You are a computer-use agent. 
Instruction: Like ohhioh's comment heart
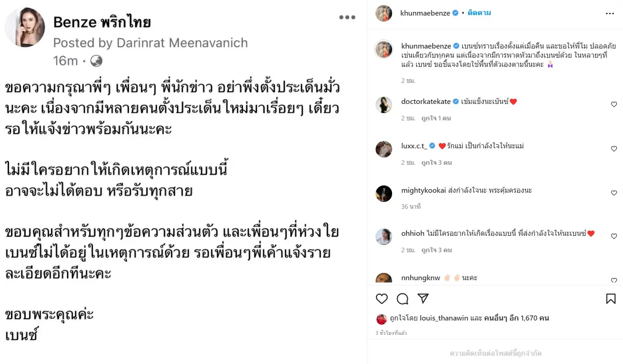(x=614, y=236)
